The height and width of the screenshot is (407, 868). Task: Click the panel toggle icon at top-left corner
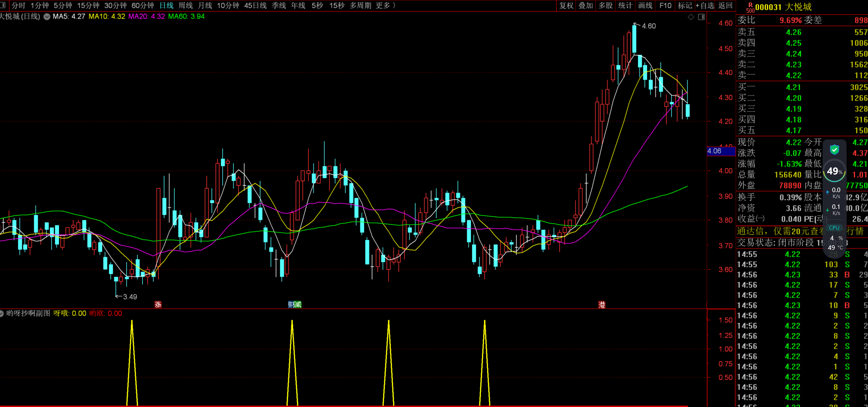tap(4, 5)
